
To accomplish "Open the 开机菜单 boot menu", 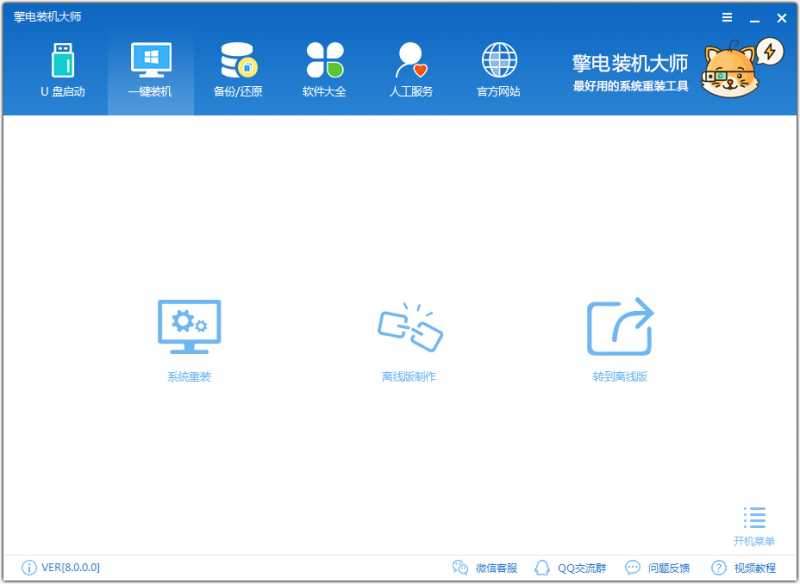I will [753, 522].
